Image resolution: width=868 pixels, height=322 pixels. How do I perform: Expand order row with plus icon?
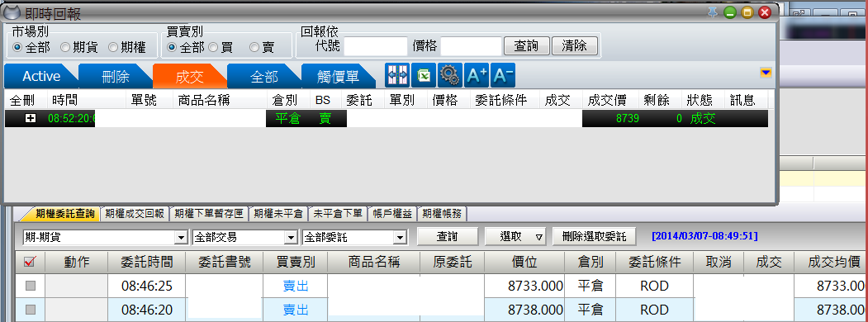point(31,118)
